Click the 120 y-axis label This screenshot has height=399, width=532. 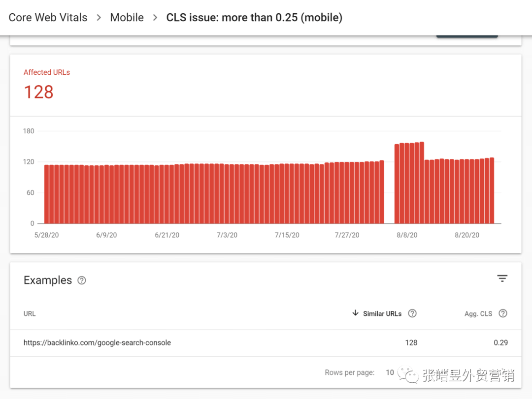pyautogui.click(x=29, y=162)
